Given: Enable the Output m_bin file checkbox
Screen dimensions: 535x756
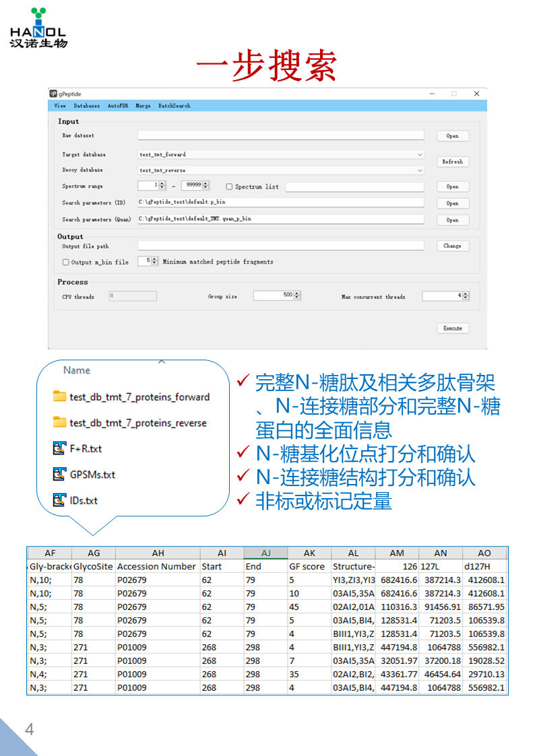Looking at the screenshot, I should tap(65, 263).
